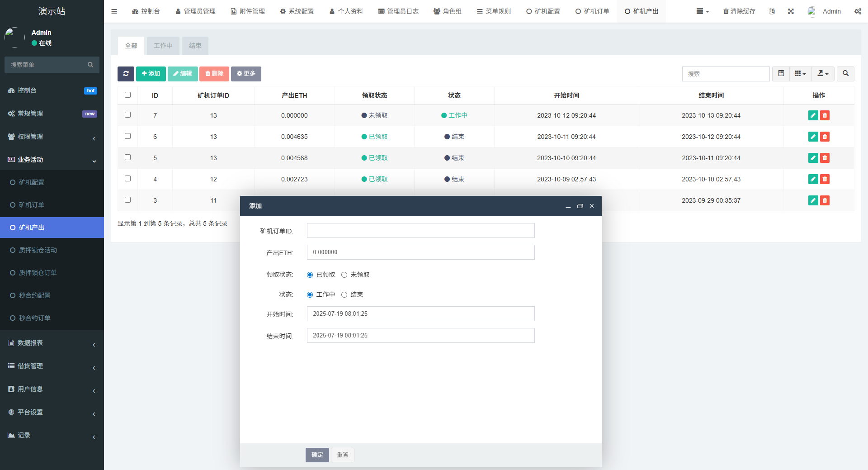
Task: Click the translation icon in the navbar
Action: click(x=772, y=11)
